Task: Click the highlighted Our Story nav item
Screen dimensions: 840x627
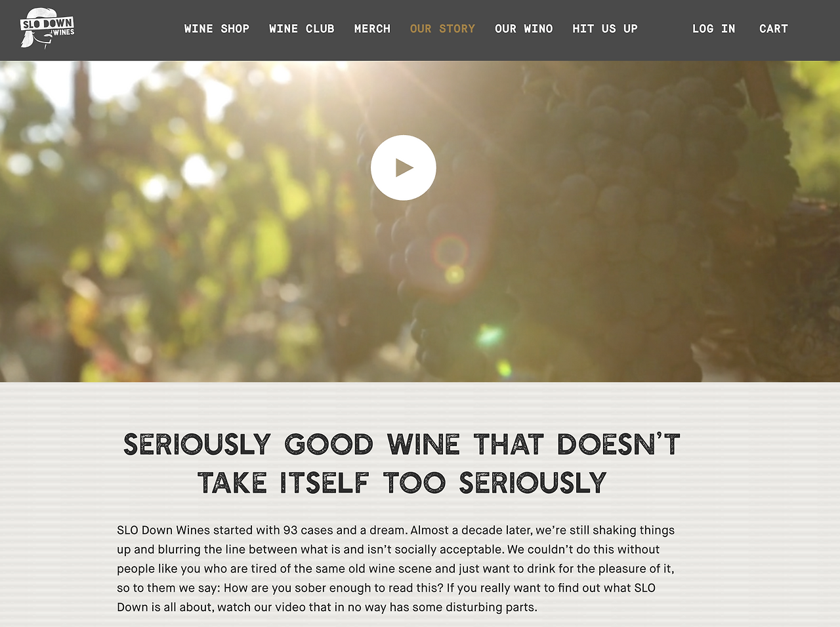Action: point(442,29)
